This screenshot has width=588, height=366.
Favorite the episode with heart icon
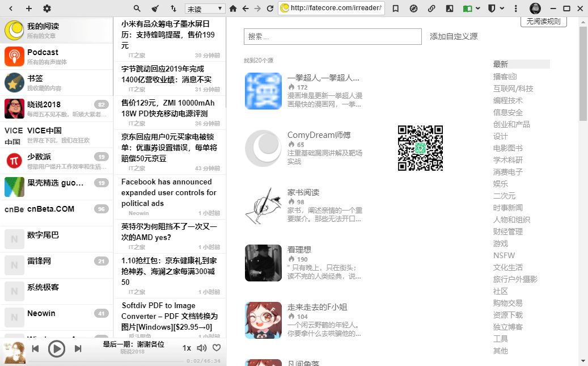(x=217, y=348)
